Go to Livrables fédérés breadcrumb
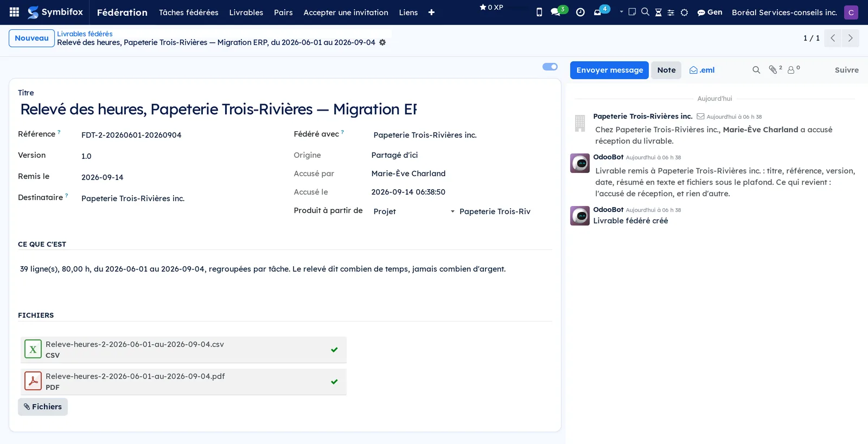Viewport: 868px width, 444px height. tap(85, 34)
